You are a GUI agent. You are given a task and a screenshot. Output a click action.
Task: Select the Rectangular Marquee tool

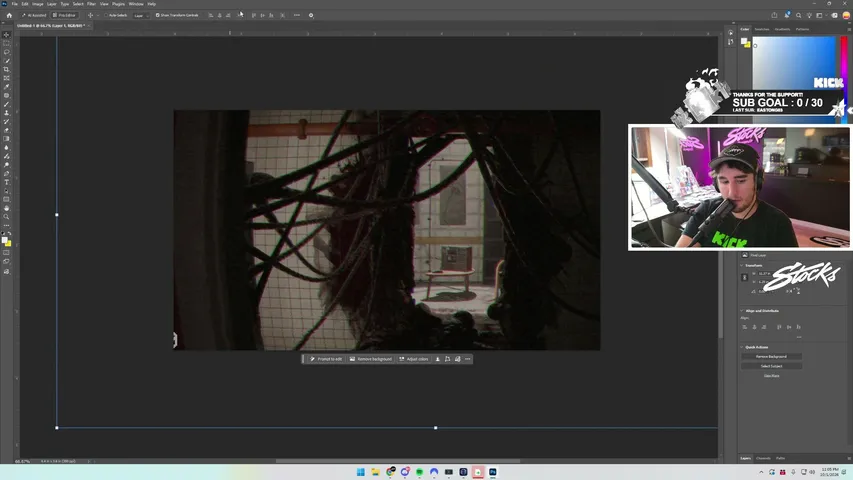point(7,44)
